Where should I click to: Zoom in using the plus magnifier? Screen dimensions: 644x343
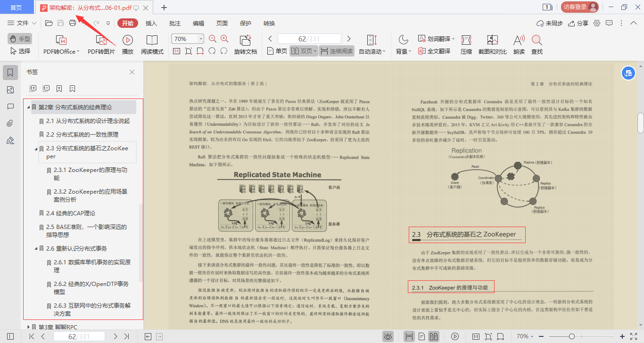pos(224,39)
